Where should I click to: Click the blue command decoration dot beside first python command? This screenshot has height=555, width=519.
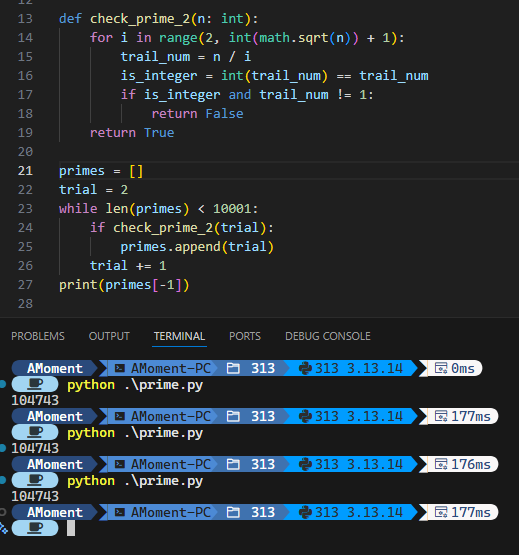pyautogui.click(x=3, y=384)
